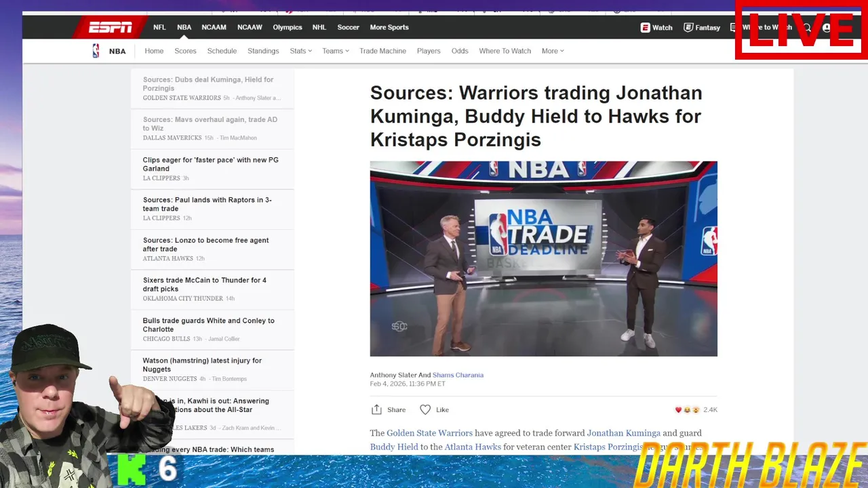The image size is (868, 488).
Task: Click the Buddy Hield link
Action: [394, 447]
